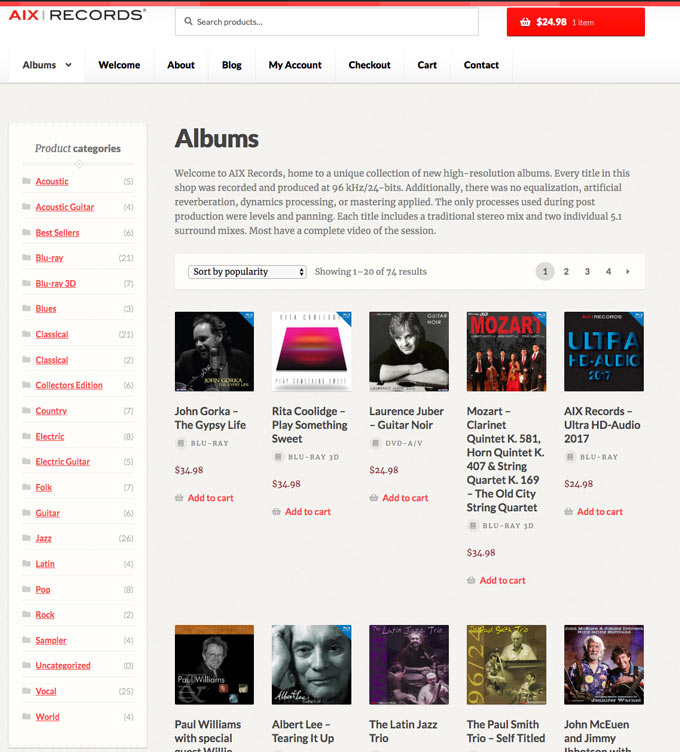Click format icon beside DVD-A/V label
Image resolution: width=680 pixels, height=752 pixels.
[375, 443]
